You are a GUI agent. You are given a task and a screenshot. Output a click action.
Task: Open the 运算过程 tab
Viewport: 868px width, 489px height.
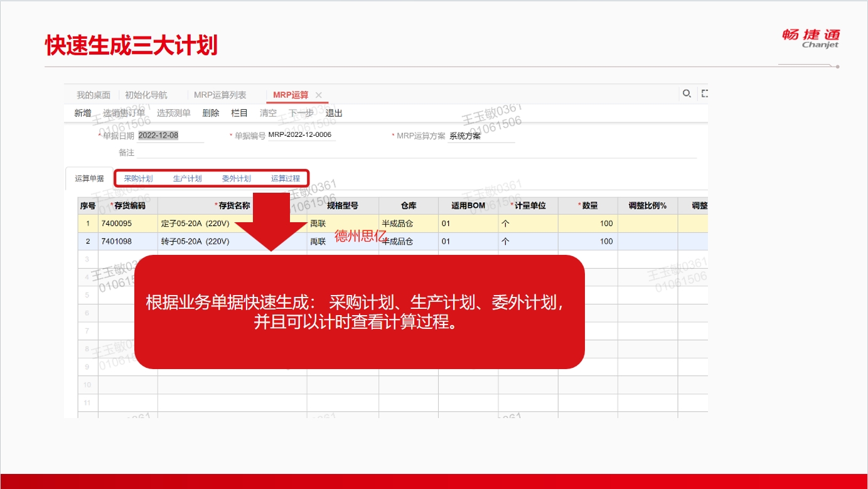[x=286, y=178]
